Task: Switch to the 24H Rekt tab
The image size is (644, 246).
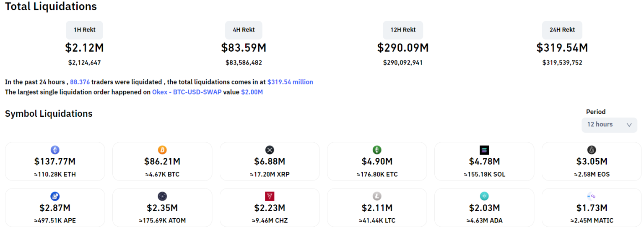Action: [562, 30]
